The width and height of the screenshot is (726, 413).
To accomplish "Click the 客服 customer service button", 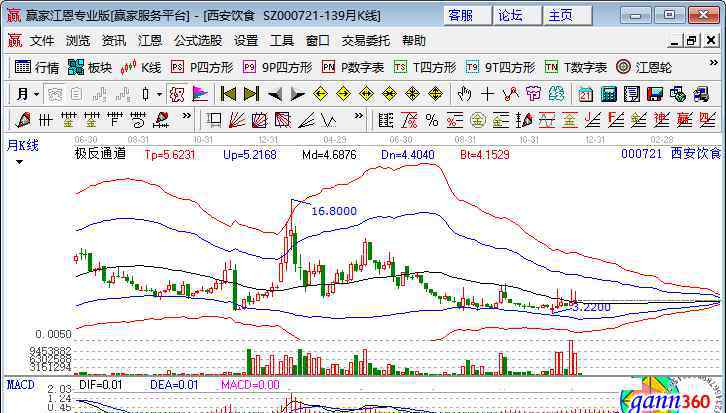I will pyautogui.click(x=467, y=16).
